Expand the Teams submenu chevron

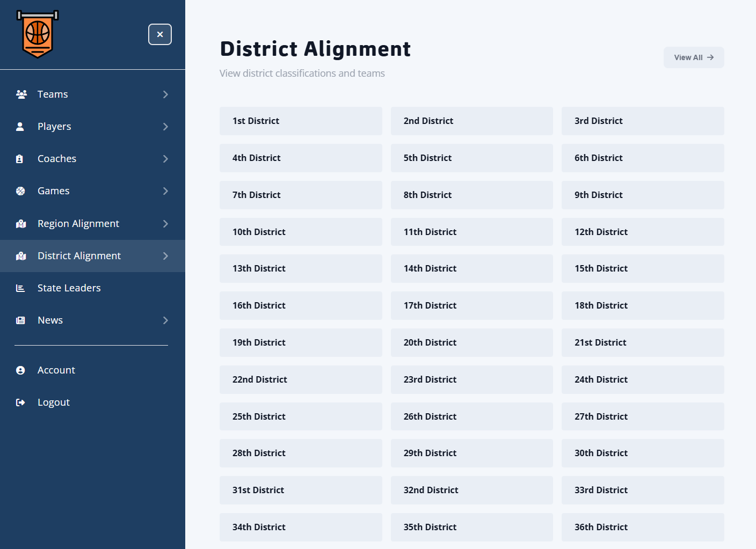point(165,94)
